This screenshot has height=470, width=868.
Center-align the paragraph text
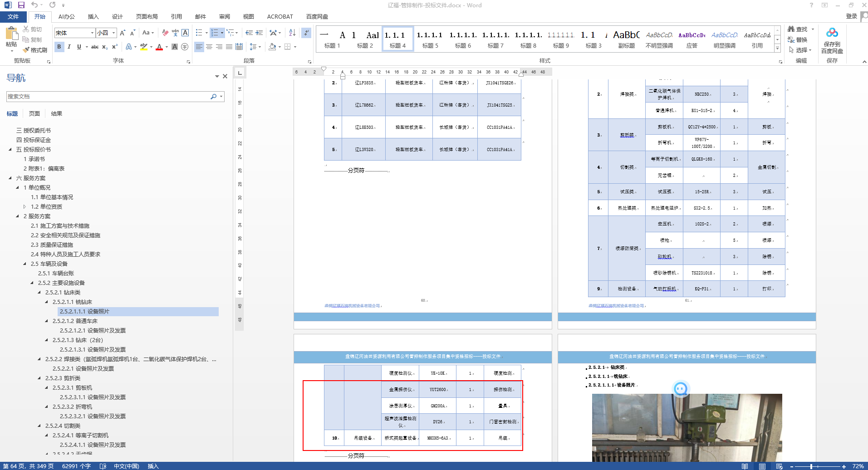[209, 47]
